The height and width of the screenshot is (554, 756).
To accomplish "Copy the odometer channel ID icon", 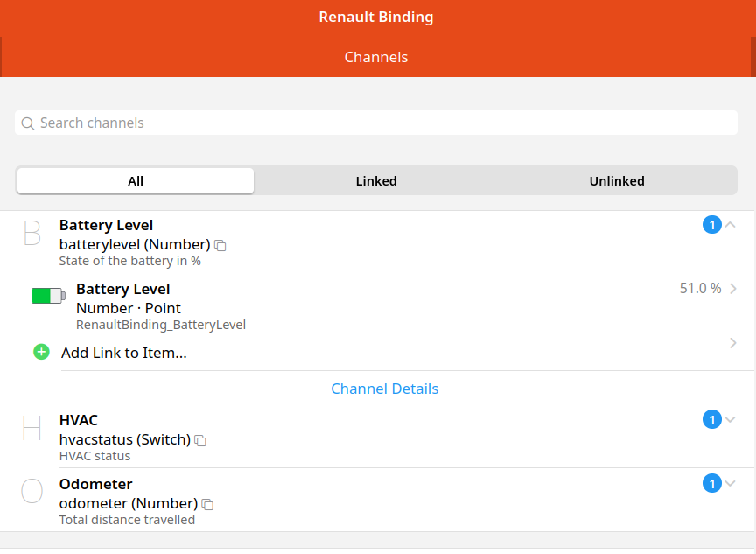I will [207, 504].
